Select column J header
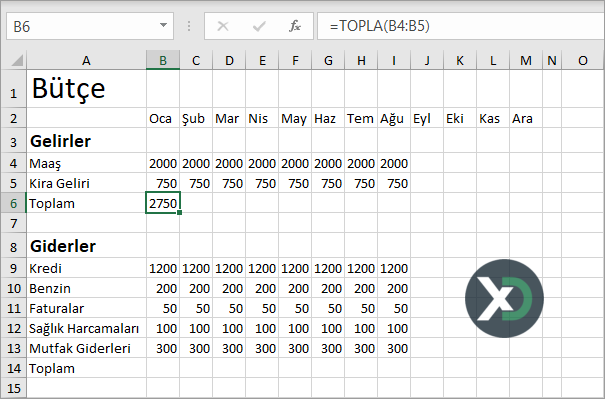Screen dimensions: 605x399 click(427, 60)
